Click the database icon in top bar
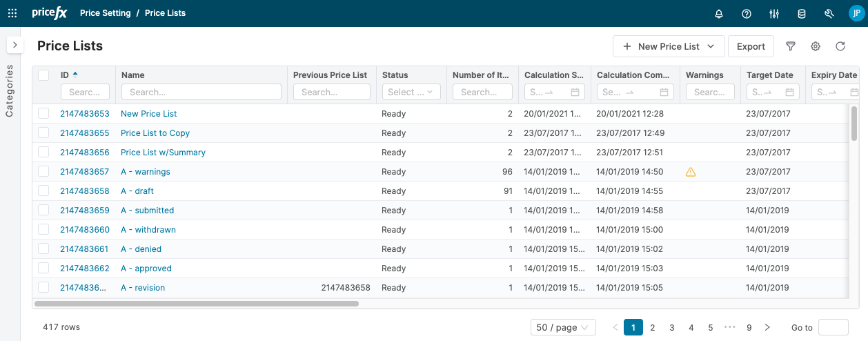The height and width of the screenshot is (341, 868). pos(801,13)
